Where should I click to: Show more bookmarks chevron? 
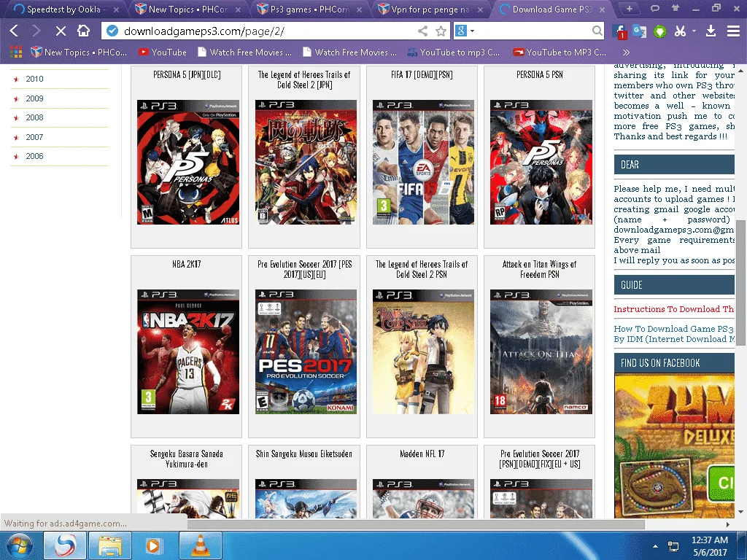point(626,52)
